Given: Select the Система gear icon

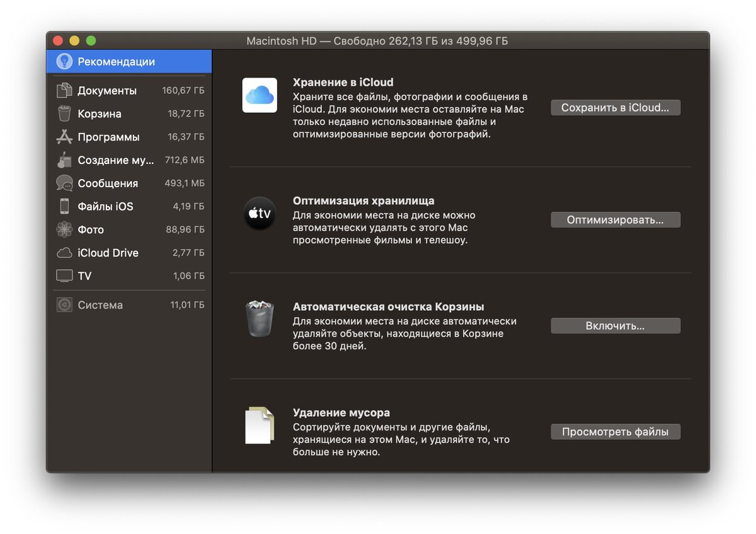Looking at the screenshot, I should tap(65, 305).
